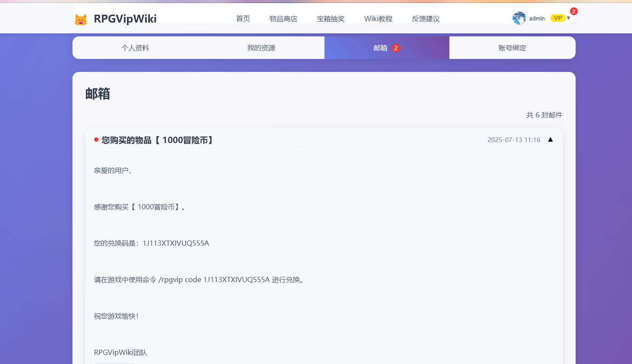The height and width of the screenshot is (364, 632).
Task: Collapse the 1000冒险币 mail with triangle
Action: point(550,140)
